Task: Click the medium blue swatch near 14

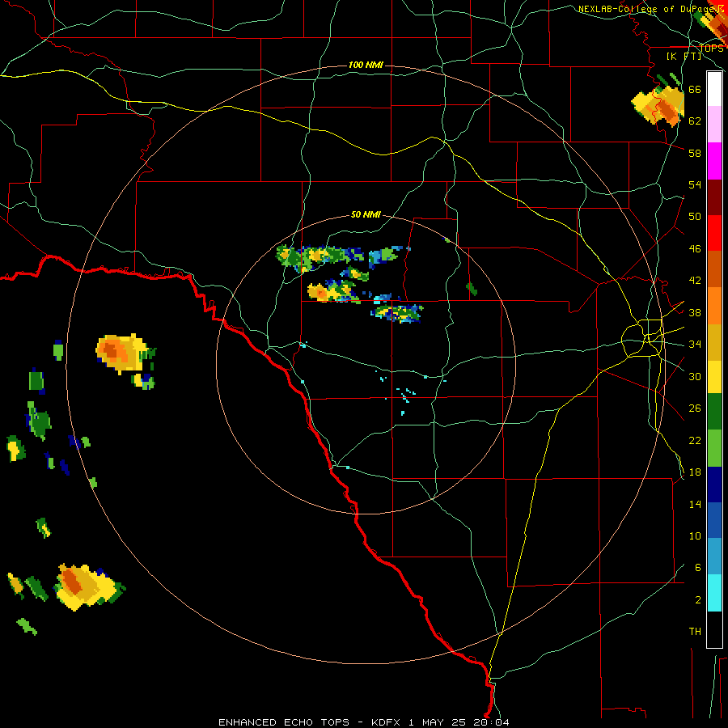Action: click(x=714, y=520)
